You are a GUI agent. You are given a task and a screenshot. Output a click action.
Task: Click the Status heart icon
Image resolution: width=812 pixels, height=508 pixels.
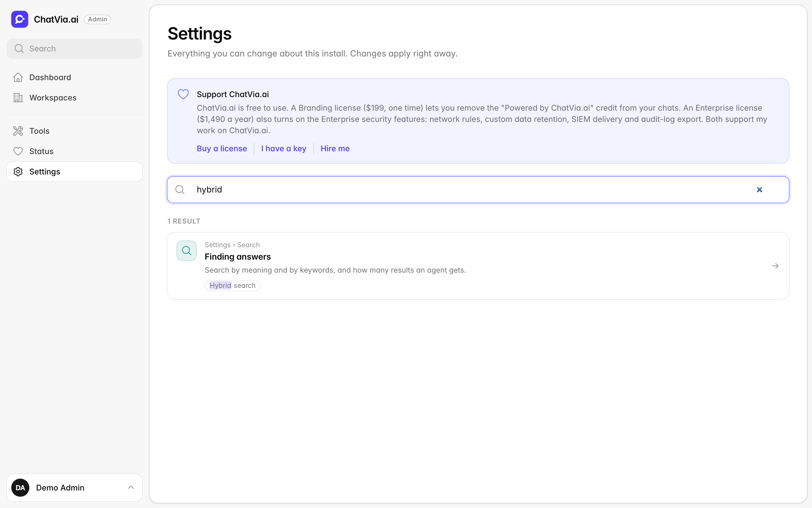pyautogui.click(x=18, y=151)
